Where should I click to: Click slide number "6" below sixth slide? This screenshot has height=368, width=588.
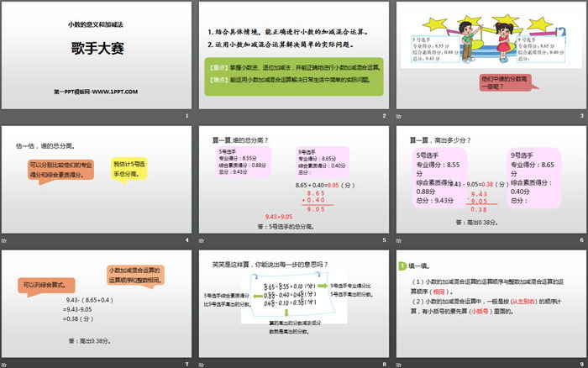coord(581,240)
